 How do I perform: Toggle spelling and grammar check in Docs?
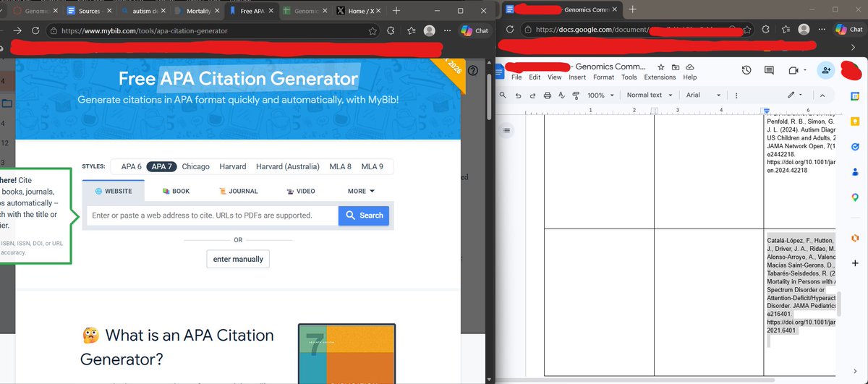coord(562,95)
